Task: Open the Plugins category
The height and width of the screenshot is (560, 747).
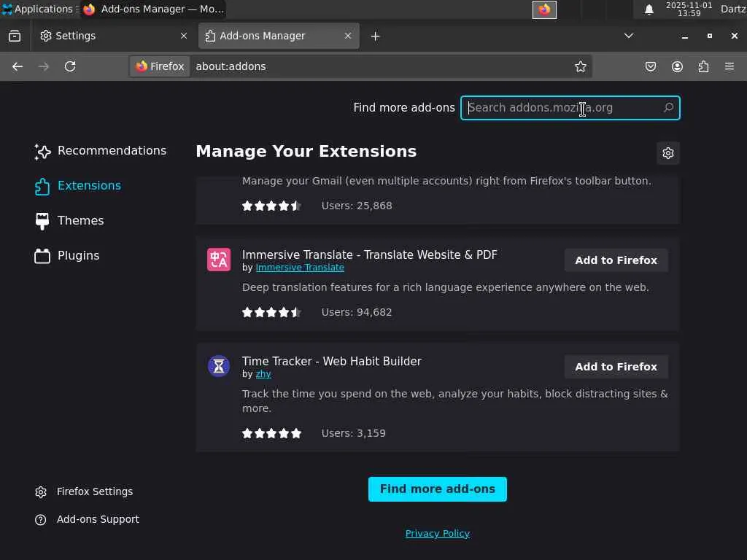Action: 67,256
